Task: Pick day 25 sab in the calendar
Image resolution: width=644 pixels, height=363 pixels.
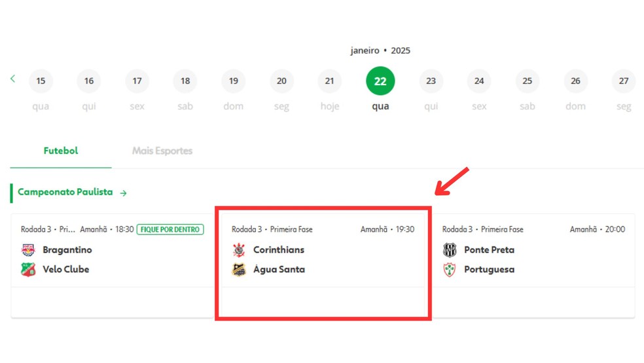Action: point(527,81)
